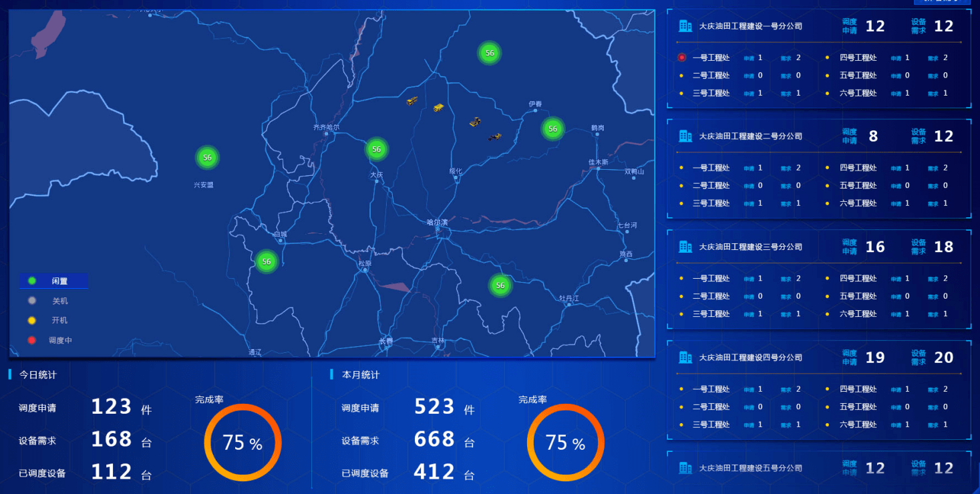The width and height of the screenshot is (980, 494).
Task: Toggle the 闲置 legend filter
Action: click(53, 281)
